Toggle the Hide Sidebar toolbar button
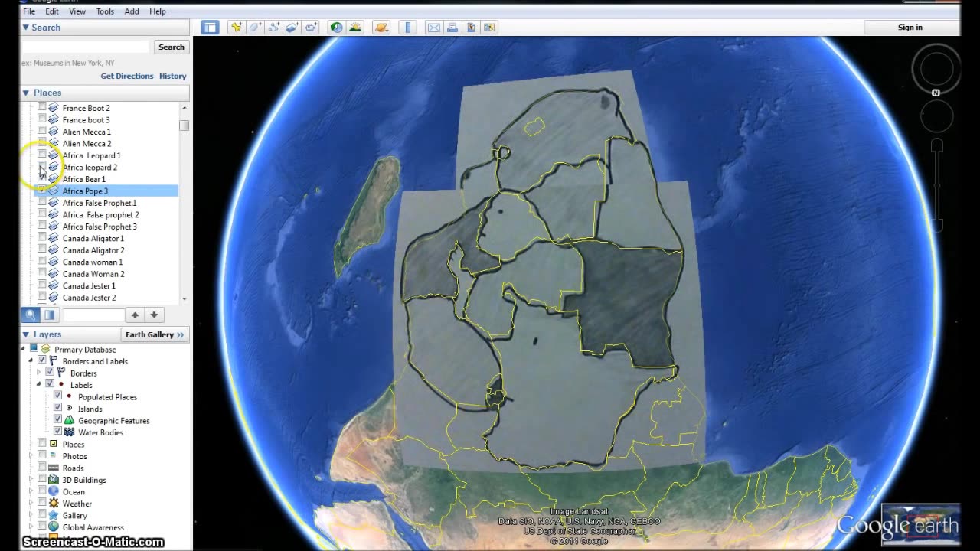This screenshot has height=551, width=980. pos(210,28)
